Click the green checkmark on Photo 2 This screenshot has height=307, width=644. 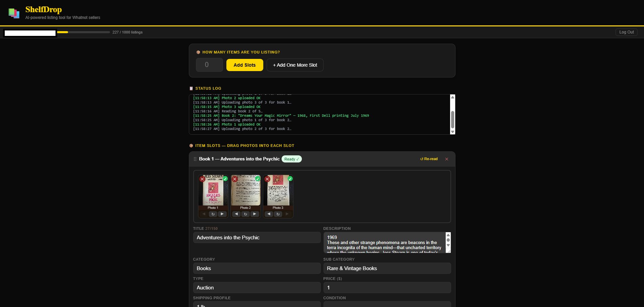[x=258, y=179]
